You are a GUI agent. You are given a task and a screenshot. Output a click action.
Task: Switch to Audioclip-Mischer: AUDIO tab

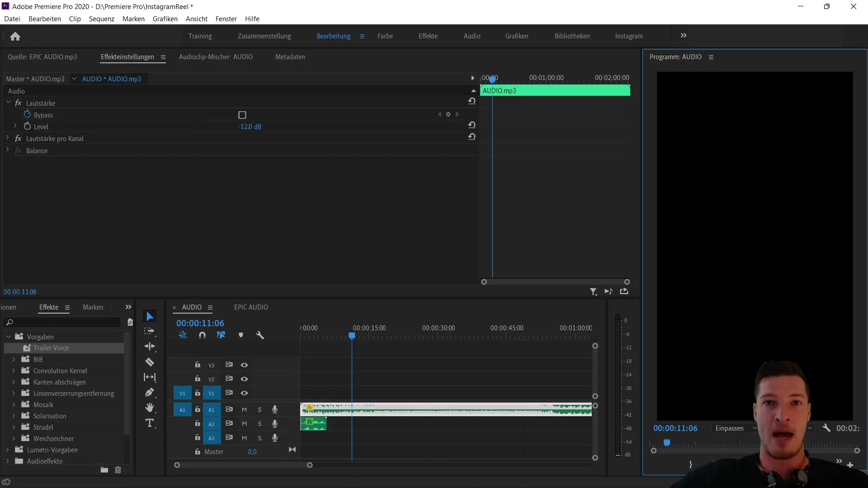point(216,57)
